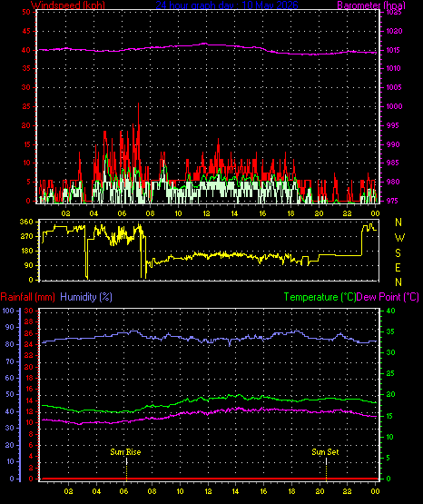
Task: Click the Rainfall (mm) legend label
Action: (27, 297)
